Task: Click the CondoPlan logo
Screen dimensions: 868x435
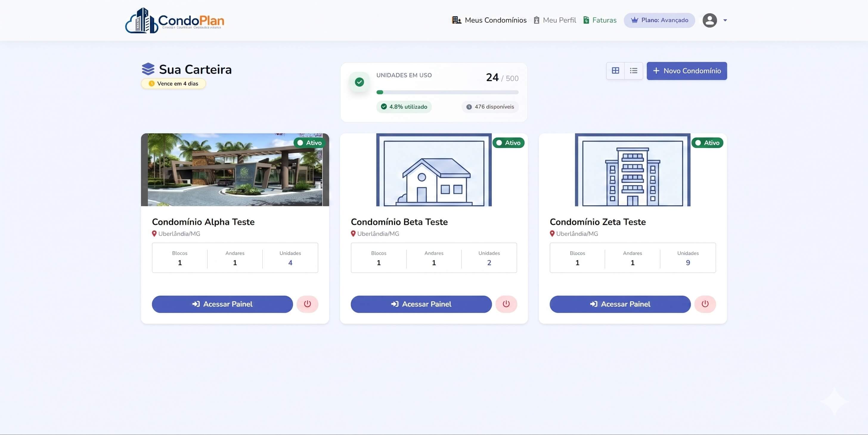Action: 175,20
